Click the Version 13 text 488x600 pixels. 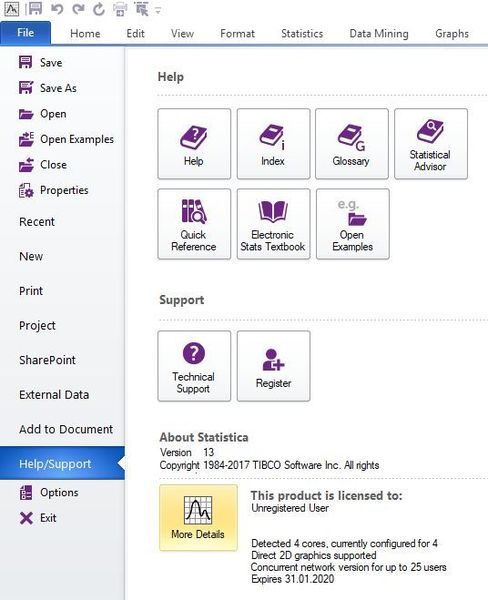[187, 452]
